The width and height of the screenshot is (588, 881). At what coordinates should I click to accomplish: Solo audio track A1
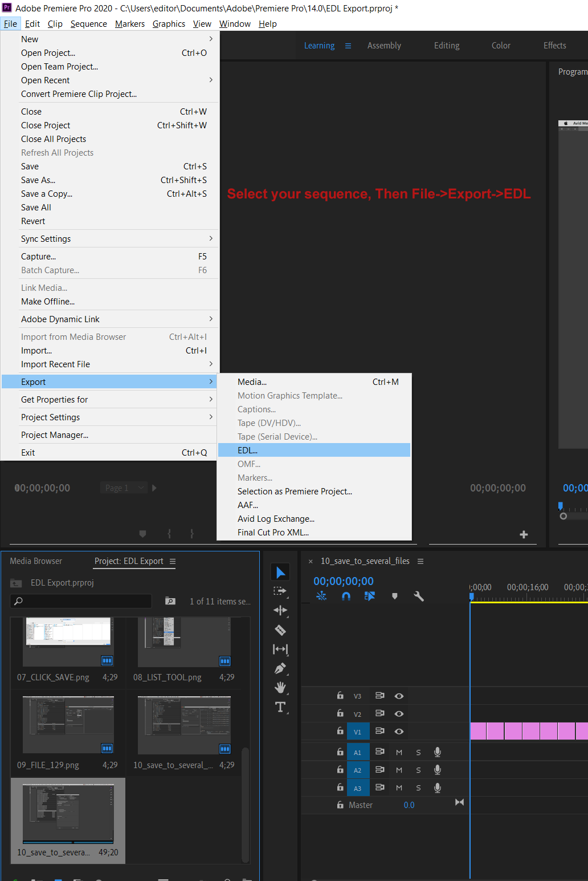[x=418, y=752]
